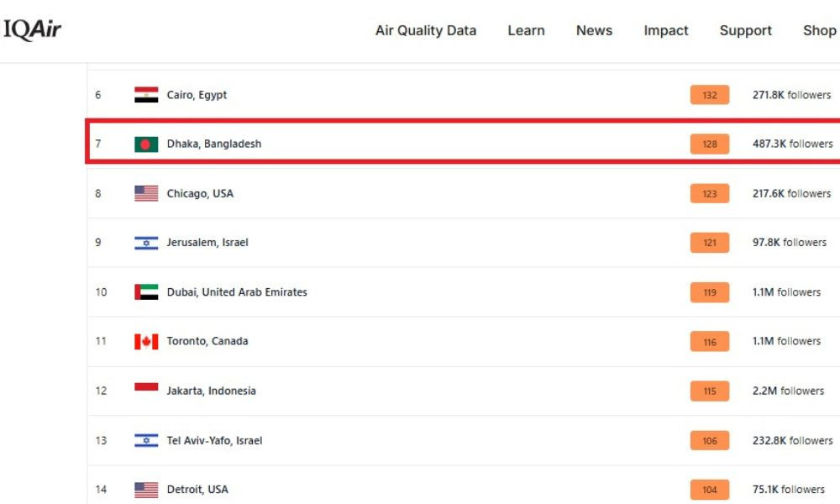Open the Support menu item
Image resolution: width=840 pixels, height=504 pixels.
746,30
